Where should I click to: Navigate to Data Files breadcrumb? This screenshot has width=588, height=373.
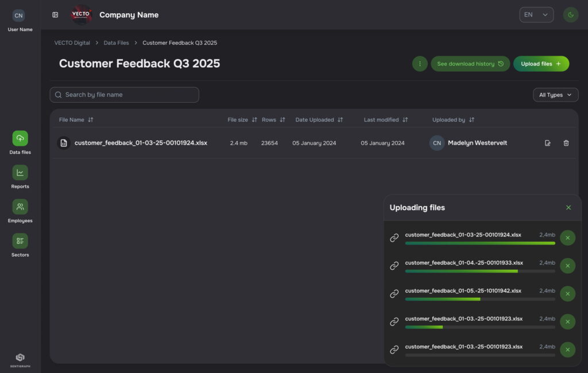(x=116, y=43)
